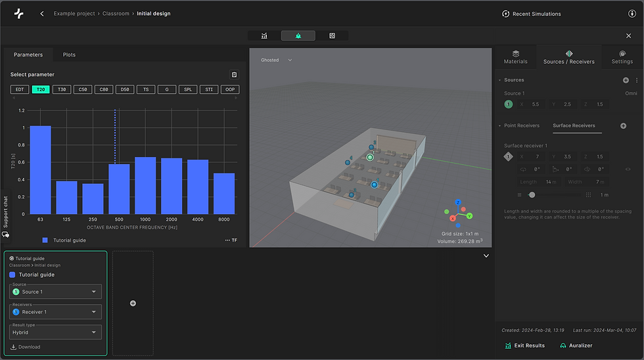
Task: Open the Receiver 1 dropdown
Action: tap(55, 312)
